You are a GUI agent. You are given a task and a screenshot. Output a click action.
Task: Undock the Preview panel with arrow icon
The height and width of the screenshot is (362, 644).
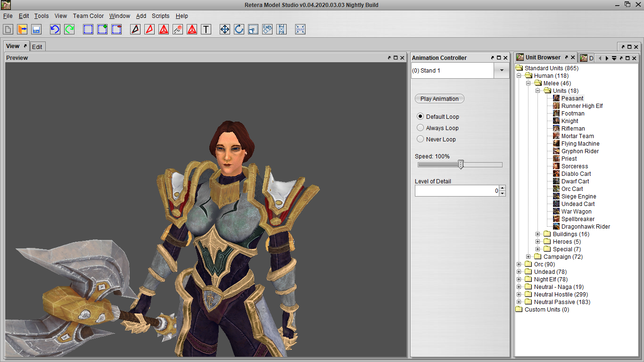pos(389,58)
